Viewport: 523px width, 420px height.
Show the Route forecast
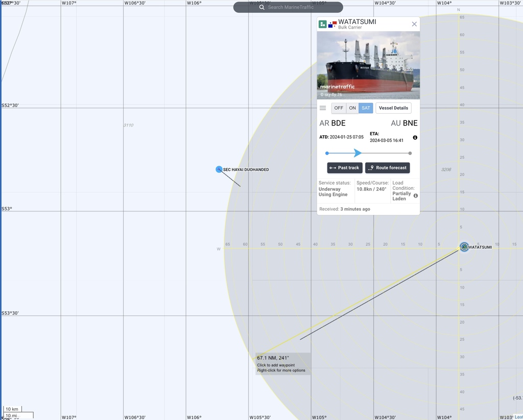(388, 168)
